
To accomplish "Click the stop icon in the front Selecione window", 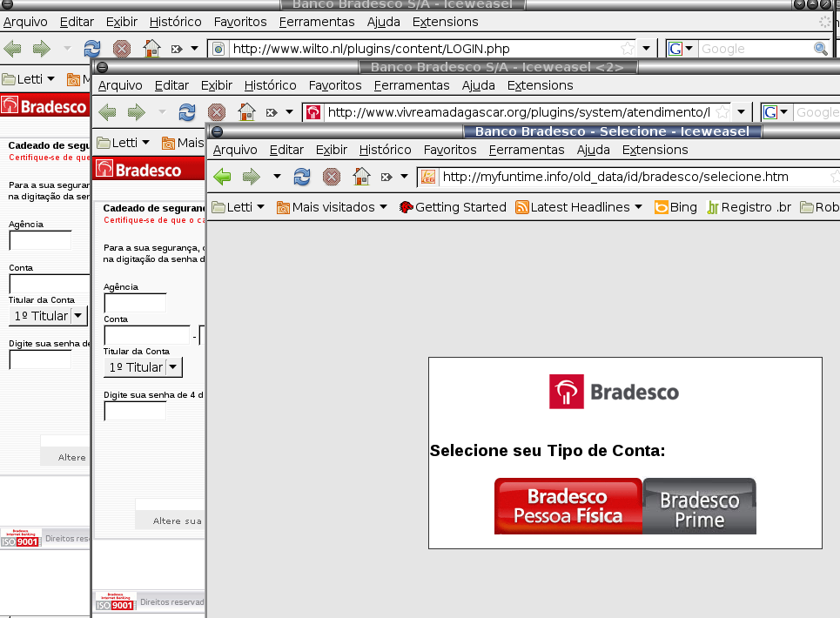I will click(331, 176).
